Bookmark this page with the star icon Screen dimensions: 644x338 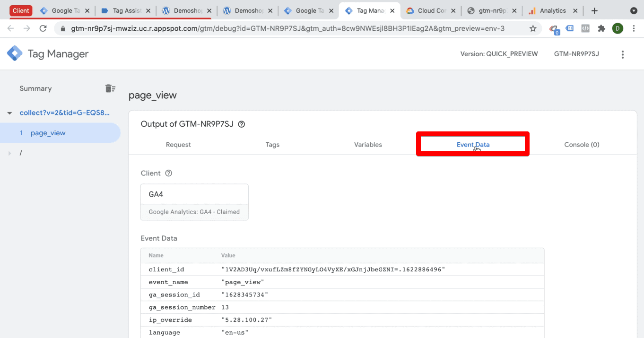click(533, 28)
